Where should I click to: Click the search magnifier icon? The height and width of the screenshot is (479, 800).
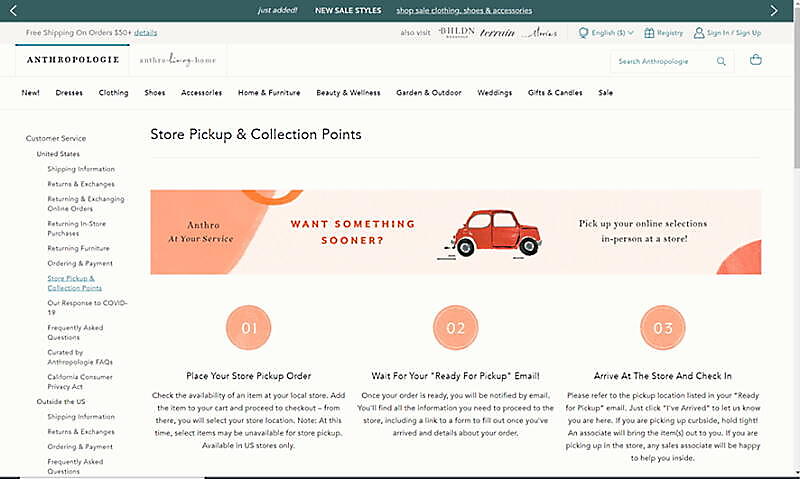721,61
